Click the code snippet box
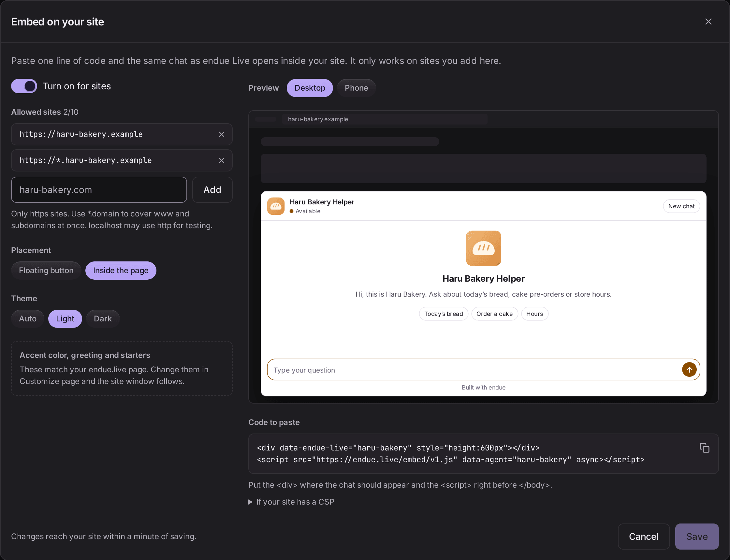 (x=483, y=454)
